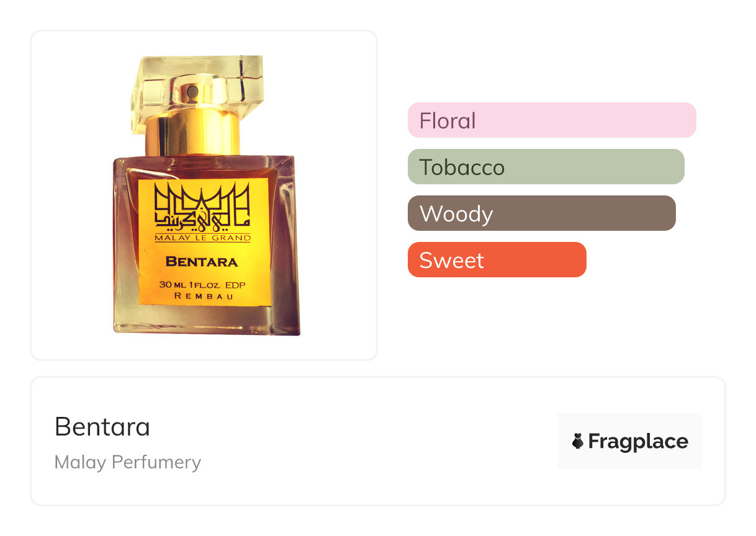Click the Woody text label
Viewport: 756px width, 536px height.
pyautogui.click(x=456, y=213)
